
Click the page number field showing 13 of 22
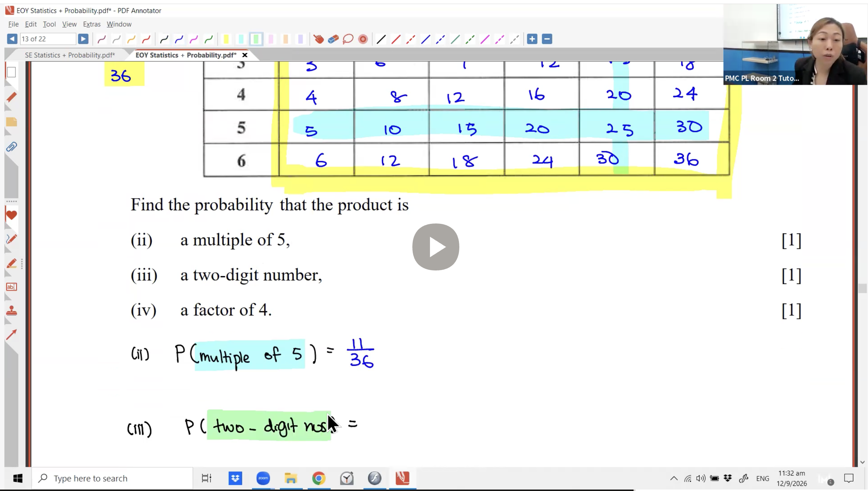pos(48,39)
